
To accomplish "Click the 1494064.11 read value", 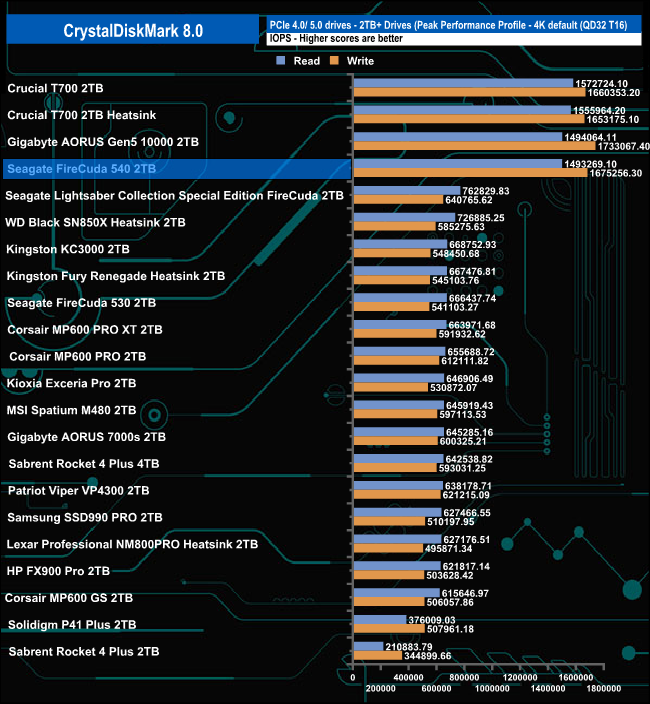I will coord(590,137).
